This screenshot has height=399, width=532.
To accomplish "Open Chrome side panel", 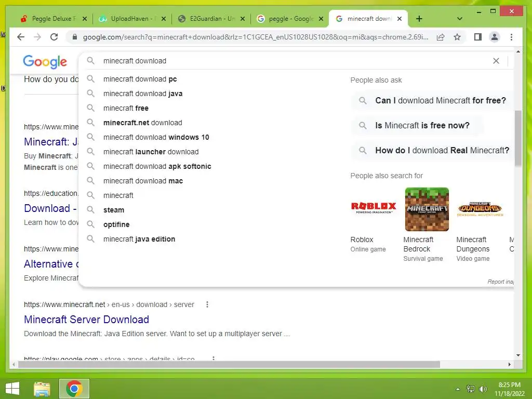I will pos(478,37).
